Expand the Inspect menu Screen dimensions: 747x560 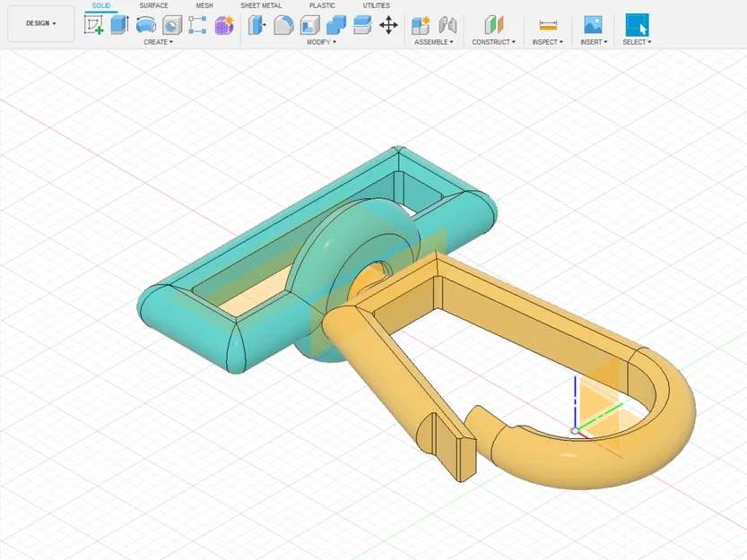pyautogui.click(x=547, y=42)
